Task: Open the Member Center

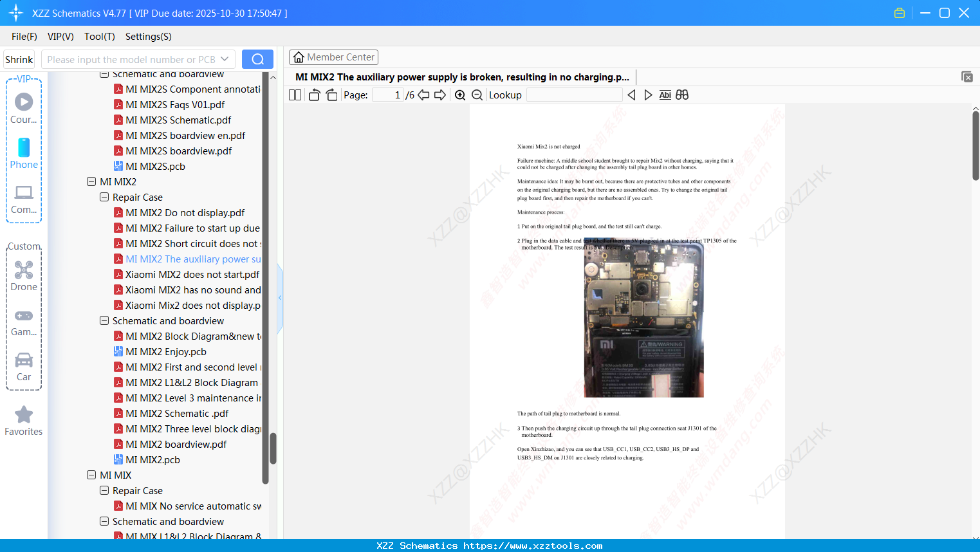Action: [333, 57]
